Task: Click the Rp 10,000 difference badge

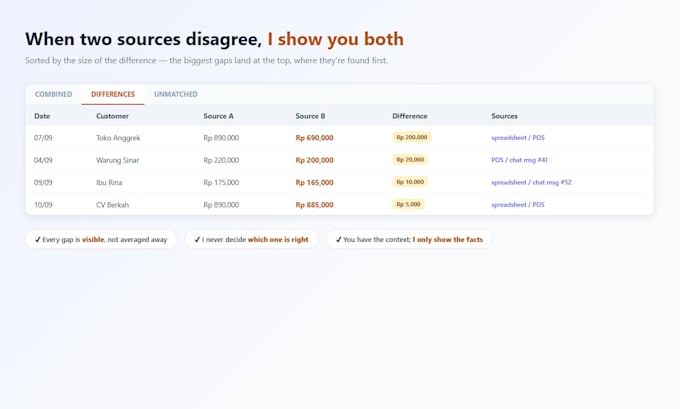Action: point(410,182)
